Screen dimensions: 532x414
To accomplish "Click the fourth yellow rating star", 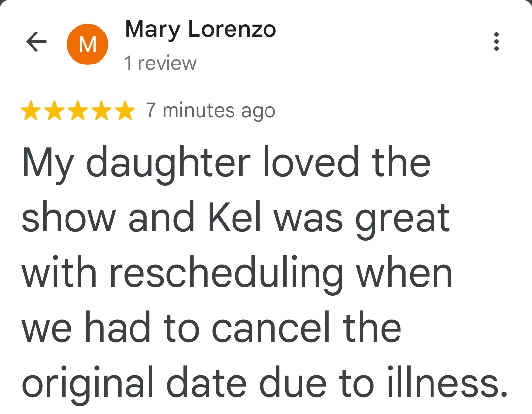I will (101, 111).
